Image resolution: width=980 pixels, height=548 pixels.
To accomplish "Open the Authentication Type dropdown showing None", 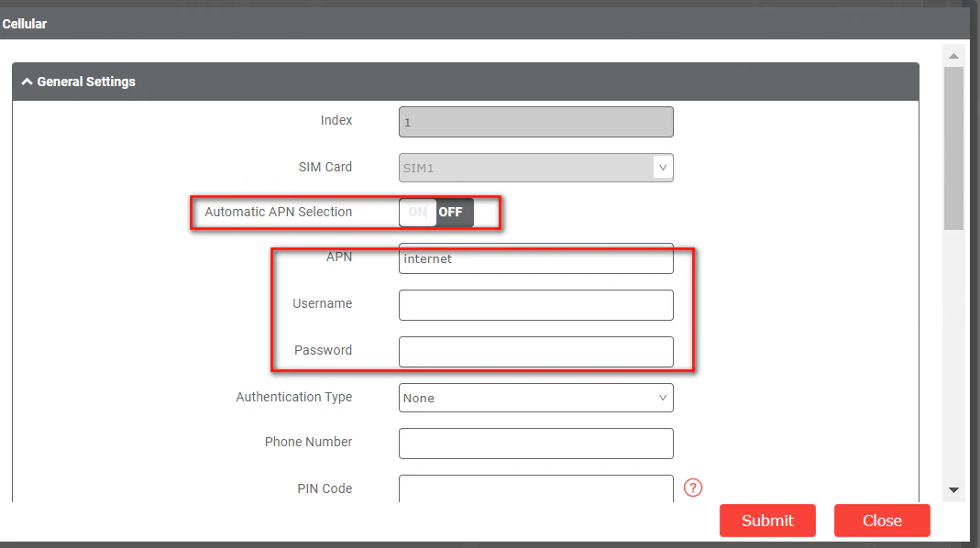I will (535, 398).
